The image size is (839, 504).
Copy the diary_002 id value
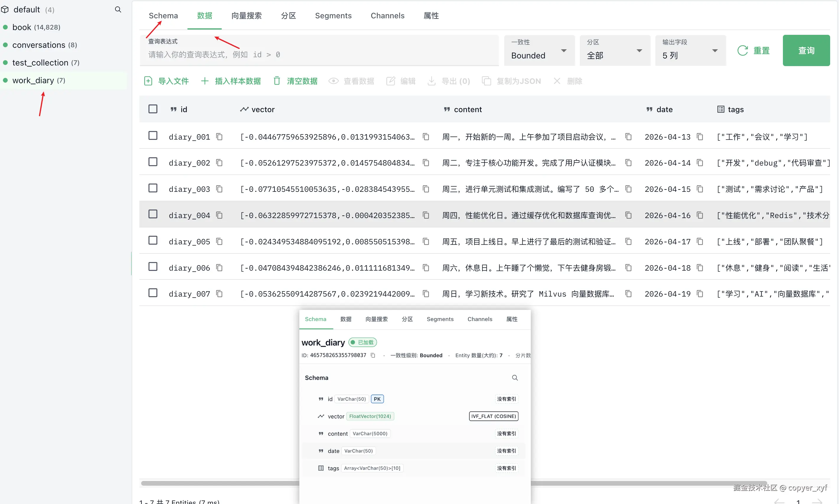(x=219, y=163)
